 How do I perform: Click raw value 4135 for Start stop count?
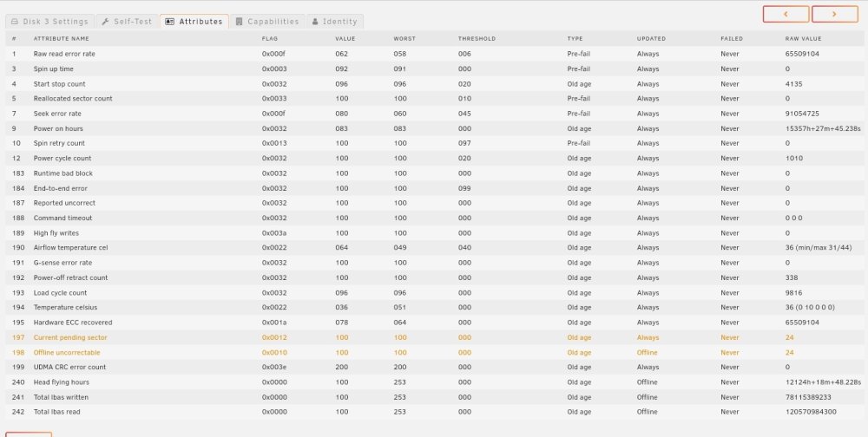tap(793, 84)
